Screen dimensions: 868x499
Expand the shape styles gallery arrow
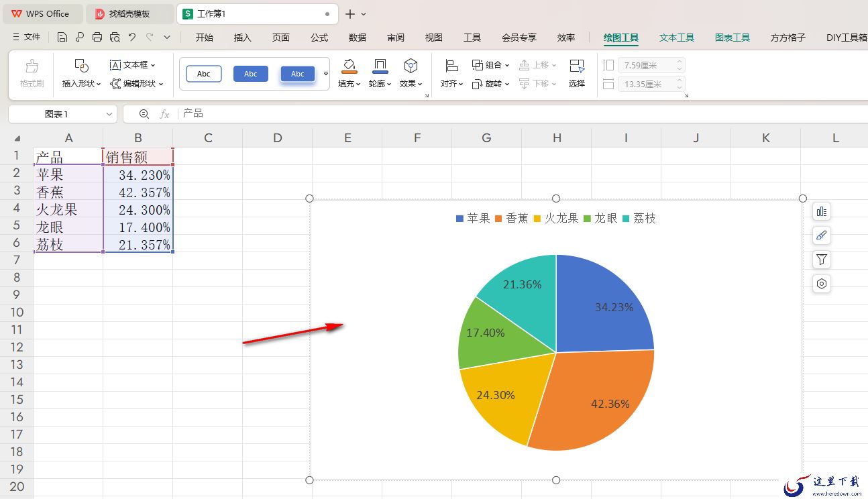tap(326, 74)
